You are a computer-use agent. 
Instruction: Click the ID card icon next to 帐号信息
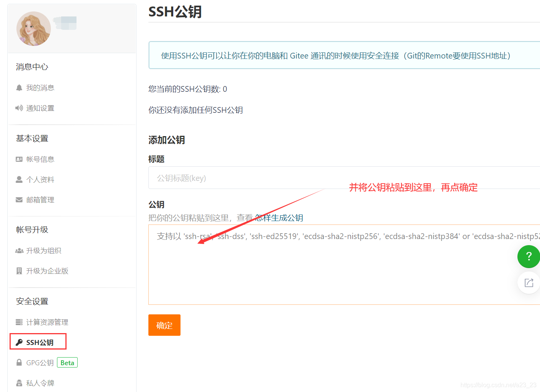pyautogui.click(x=19, y=159)
